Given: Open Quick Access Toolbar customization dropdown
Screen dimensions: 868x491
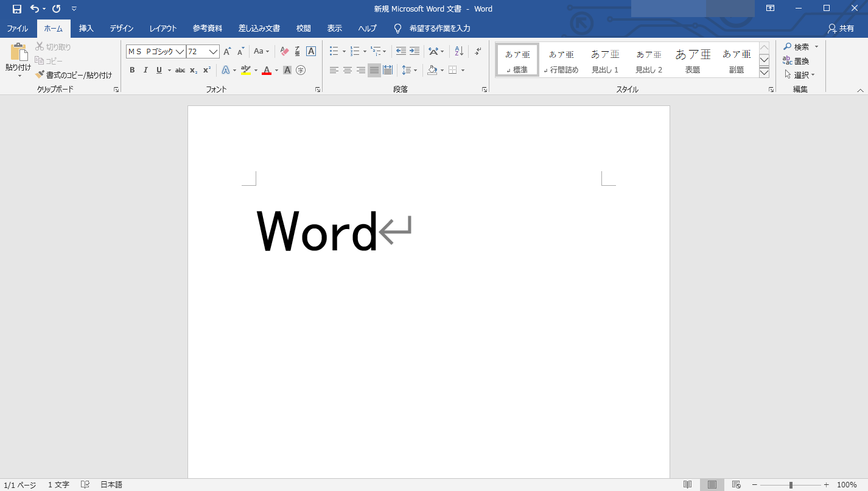Looking at the screenshot, I should (74, 9).
